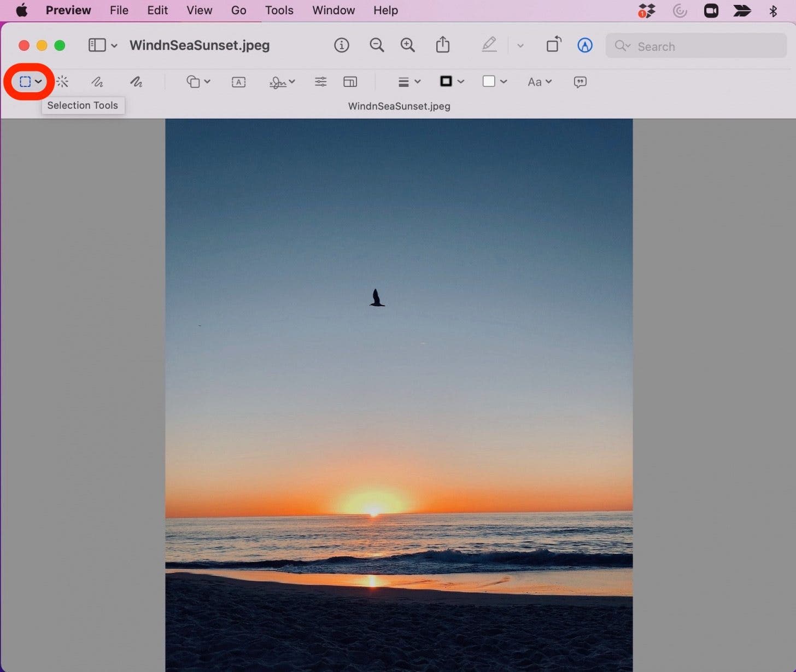This screenshot has width=796, height=672.
Task: Open the Adjust Color sliders tool
Action: 321,82
